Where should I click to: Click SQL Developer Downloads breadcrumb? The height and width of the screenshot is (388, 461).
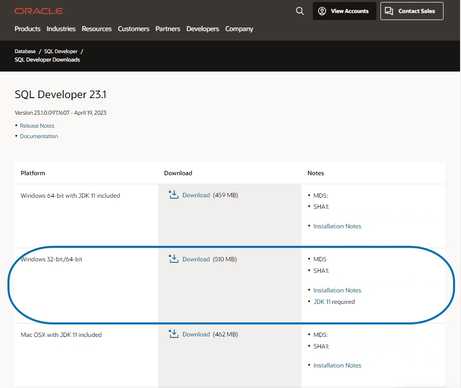pyautogui.click(x=47, y=60)
